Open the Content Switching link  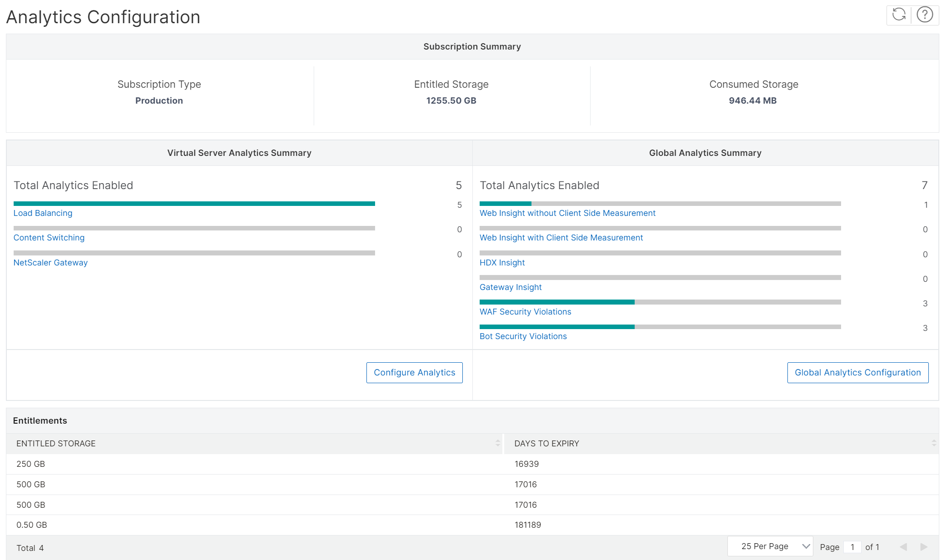pos(49,238)
